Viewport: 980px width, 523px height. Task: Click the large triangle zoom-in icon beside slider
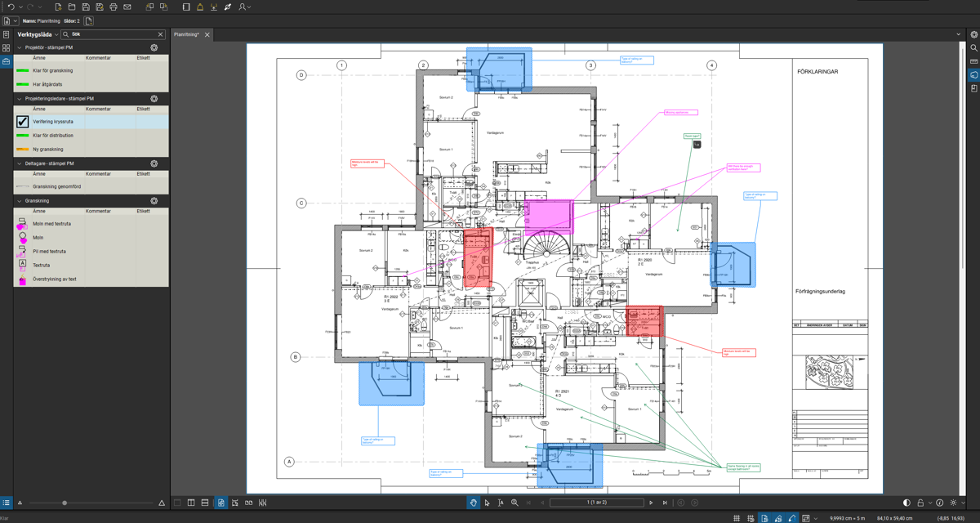click(x=162, y=503)
